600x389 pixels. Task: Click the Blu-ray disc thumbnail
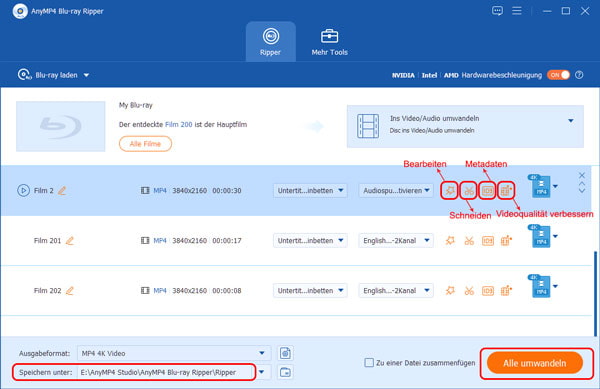60,126
